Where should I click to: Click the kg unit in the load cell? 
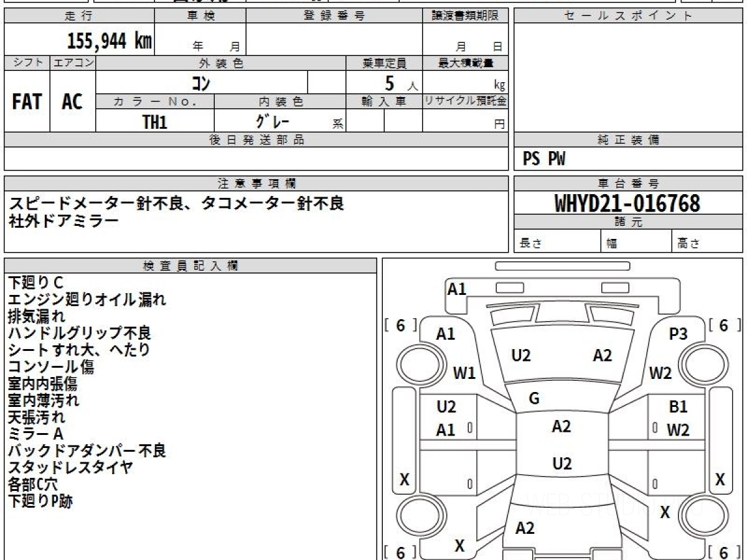[x=499, y=86]
